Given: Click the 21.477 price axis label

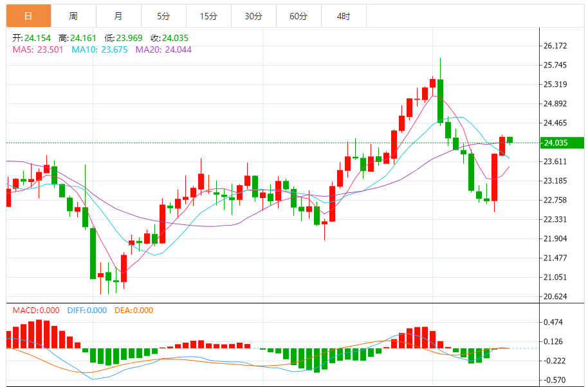Looking at the screenshot, I should click(555, 258).
